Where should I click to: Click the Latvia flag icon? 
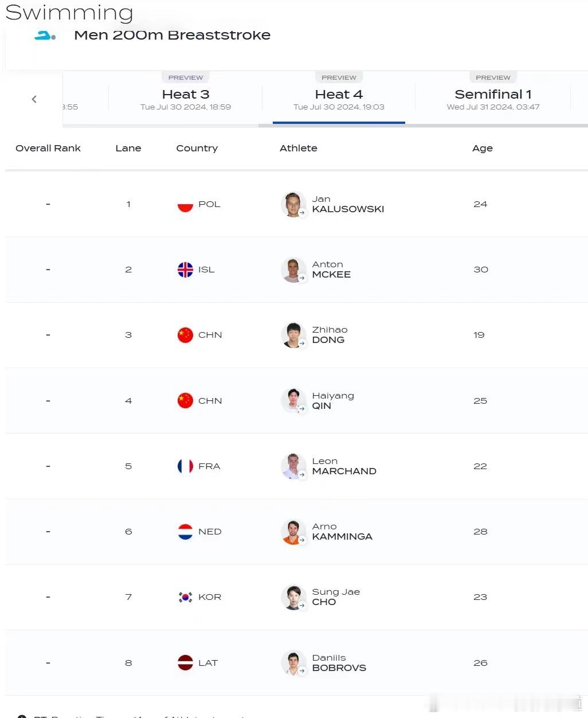[x=185, y=663]
